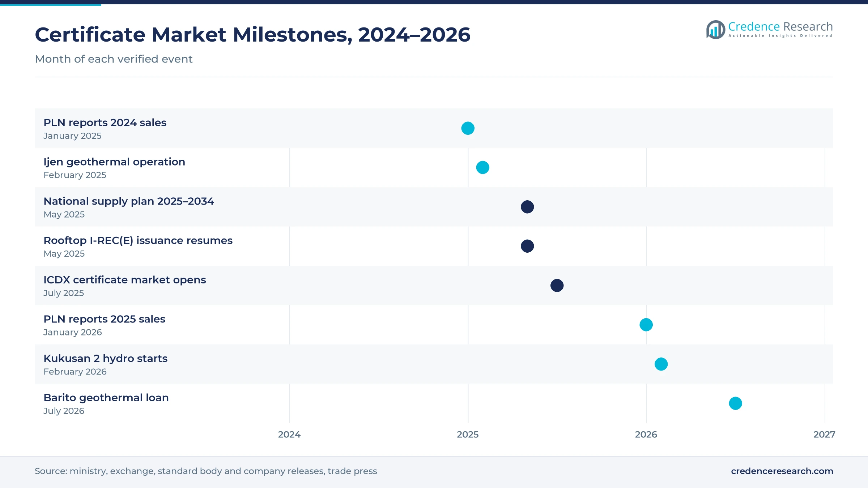The width and height of the screenshot is (868, 488).
Task: Click the subtitle 'Month of each verified event'
Action: (x=114, y=59)
